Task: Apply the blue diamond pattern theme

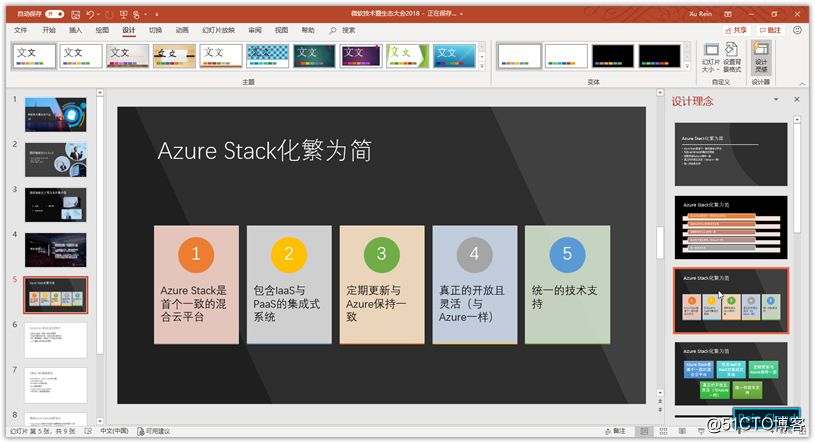Action: click(268, 56)
